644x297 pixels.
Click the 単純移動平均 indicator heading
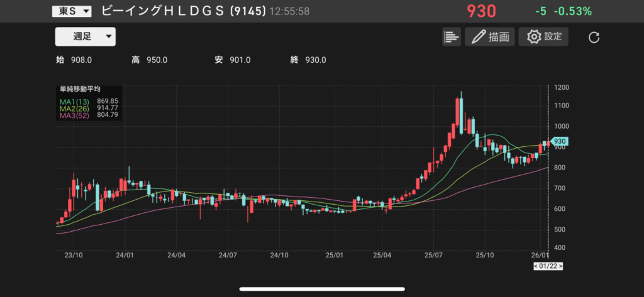tap(80, 90)
